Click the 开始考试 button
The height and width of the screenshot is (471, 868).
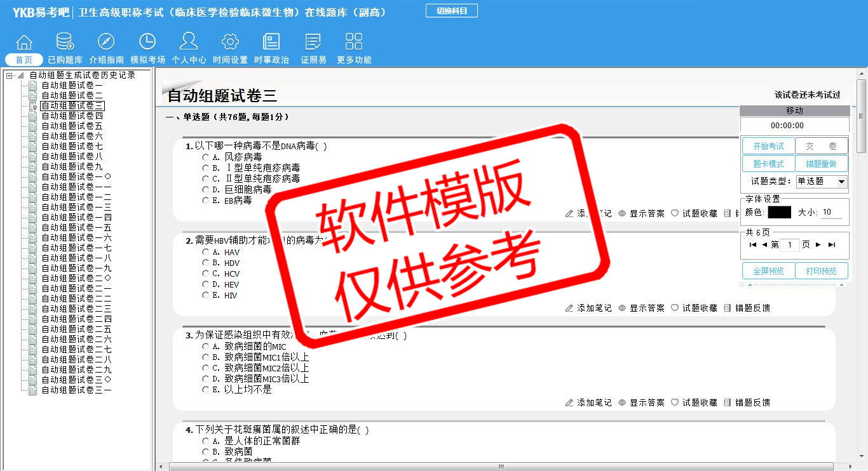click(x=768, y=146)
